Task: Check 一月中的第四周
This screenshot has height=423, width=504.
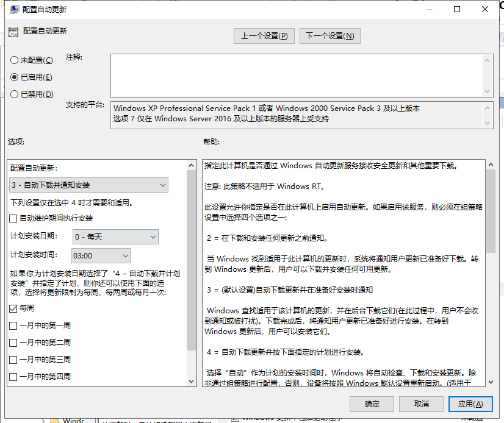Action: [12, 376]
